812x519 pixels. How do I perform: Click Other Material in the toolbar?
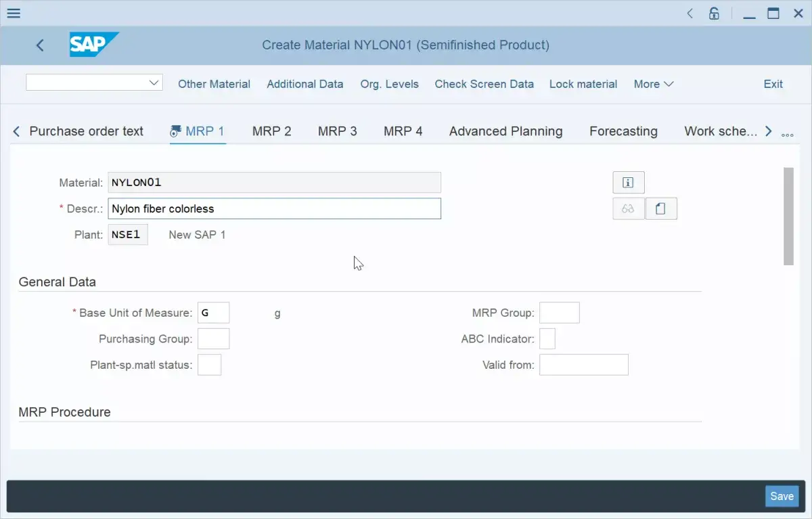(214, 84)
